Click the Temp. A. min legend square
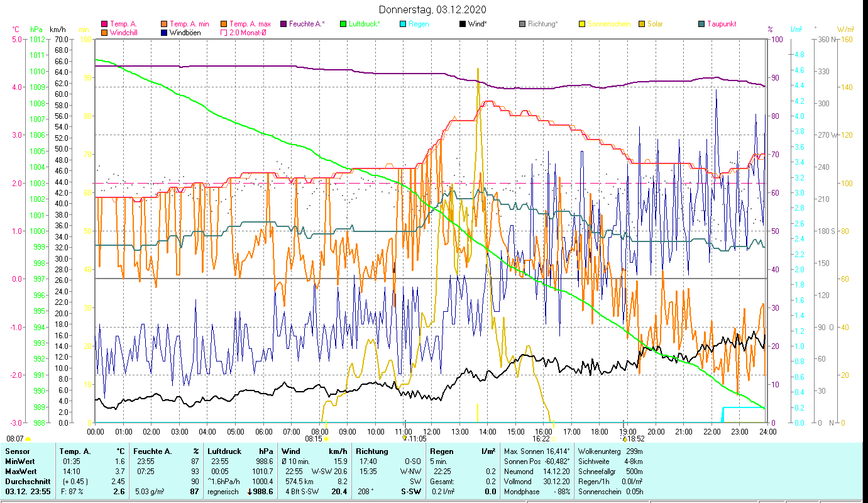Screen dimensions: 868x503 click(165, 25)
